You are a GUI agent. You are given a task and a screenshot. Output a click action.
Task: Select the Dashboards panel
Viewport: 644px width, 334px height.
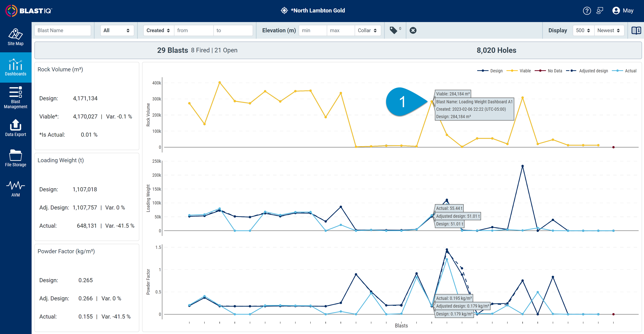pos(16,67)
